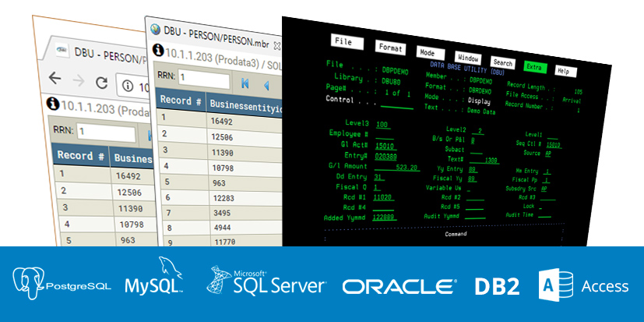This screenshot has height=322, width=644.
Task: Open the Window menu
Action: pos(468,58)
